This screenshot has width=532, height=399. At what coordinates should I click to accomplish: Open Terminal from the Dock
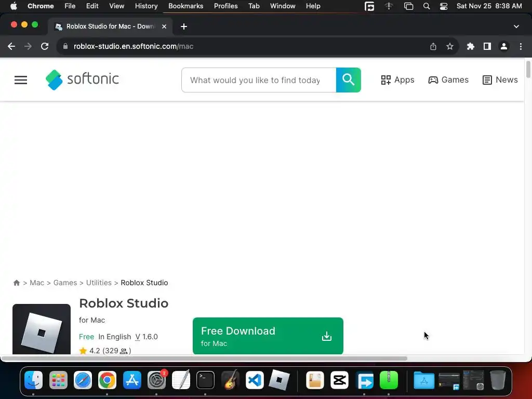tap(205, 380)
